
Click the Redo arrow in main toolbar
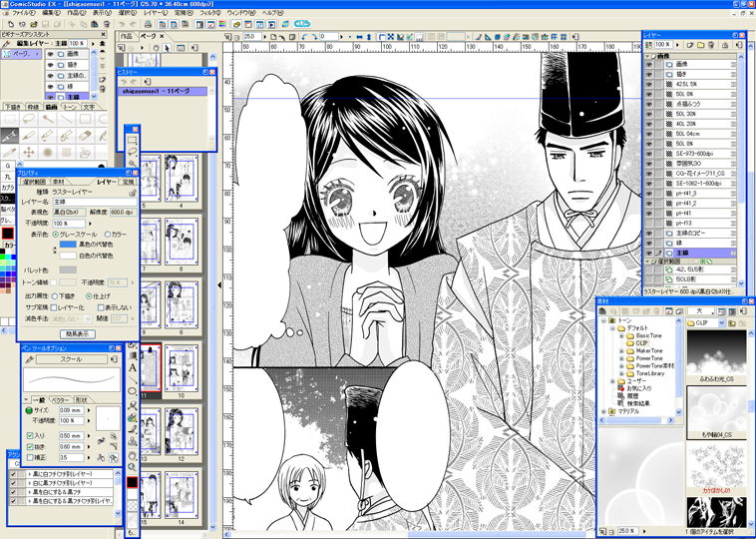(x=134, y=24)
